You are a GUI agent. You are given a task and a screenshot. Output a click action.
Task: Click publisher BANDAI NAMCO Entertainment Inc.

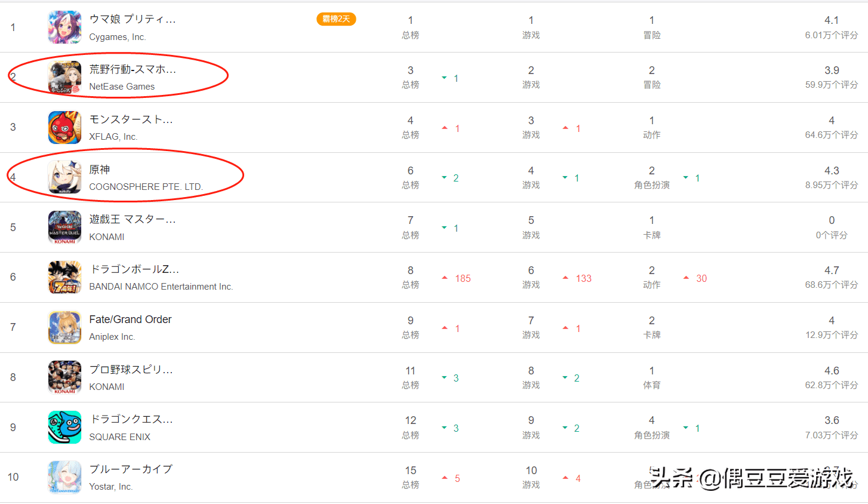[161, 287]
